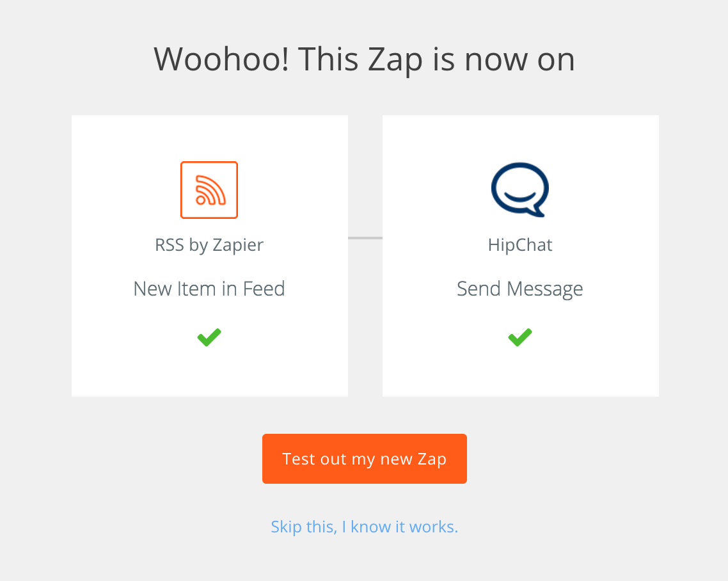Screen dimensions: 728x581
Task: Click empty card space above the RSS icon
Action: coord(209,138)
